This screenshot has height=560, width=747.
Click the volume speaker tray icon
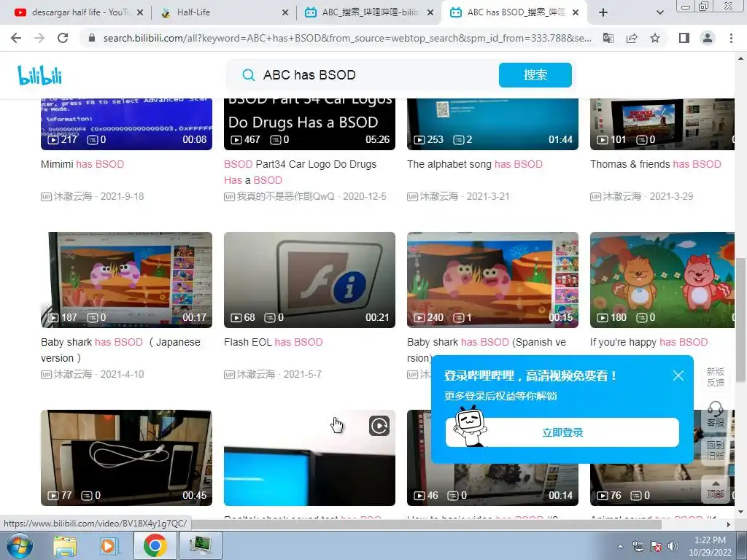673,546
